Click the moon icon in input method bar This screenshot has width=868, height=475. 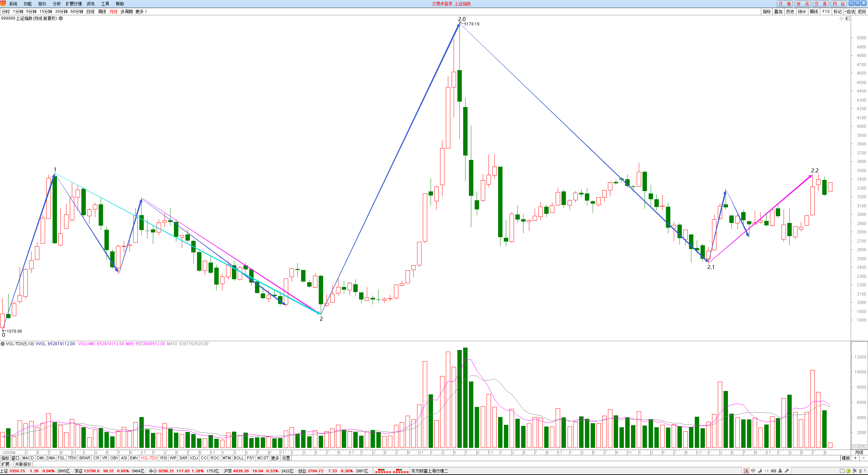click(x=760, y=471)
